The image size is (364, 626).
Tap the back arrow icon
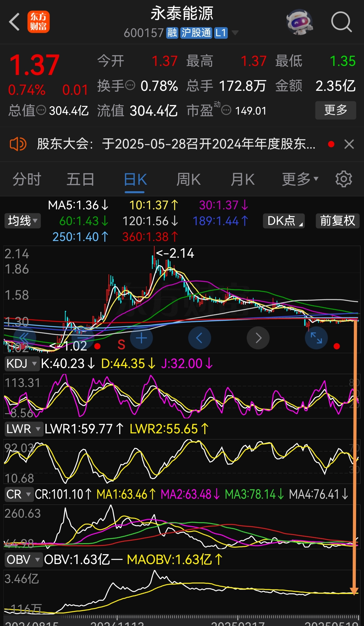click(14, 22)
